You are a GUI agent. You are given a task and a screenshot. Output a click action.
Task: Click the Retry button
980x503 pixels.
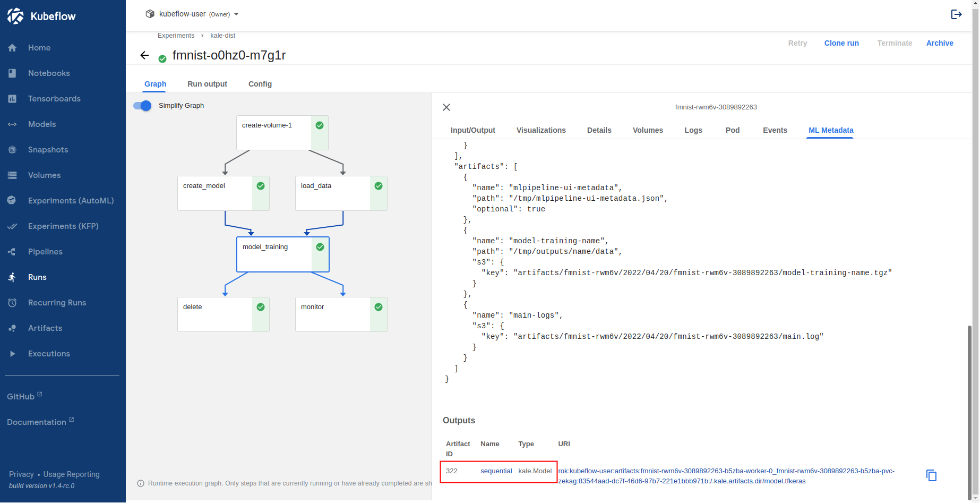(797, 43)
